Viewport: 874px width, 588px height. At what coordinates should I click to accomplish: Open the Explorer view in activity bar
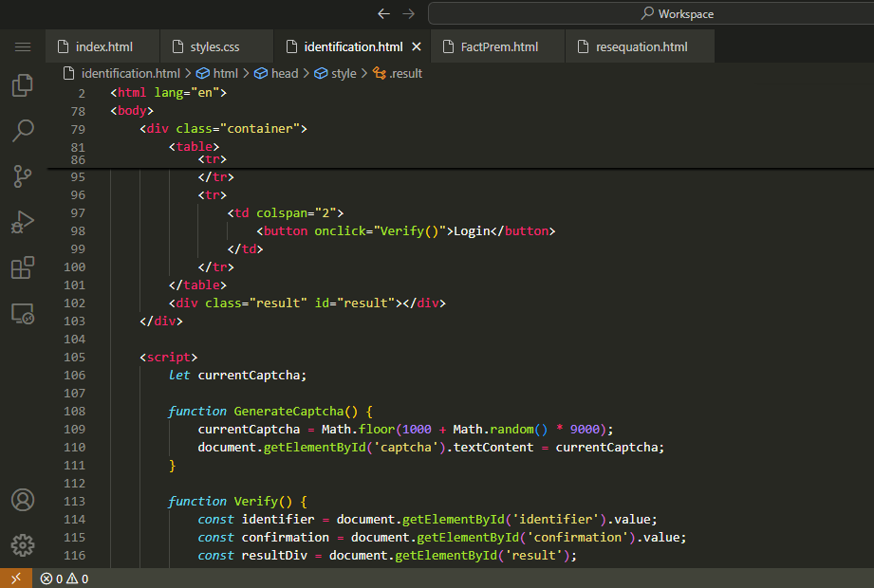pyautogui.click(x=23, y=85)
